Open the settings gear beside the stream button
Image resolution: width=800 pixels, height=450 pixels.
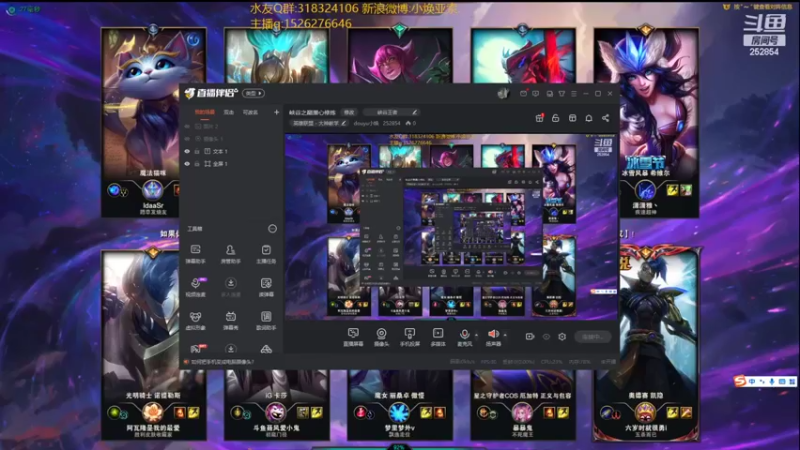(562, 337)
